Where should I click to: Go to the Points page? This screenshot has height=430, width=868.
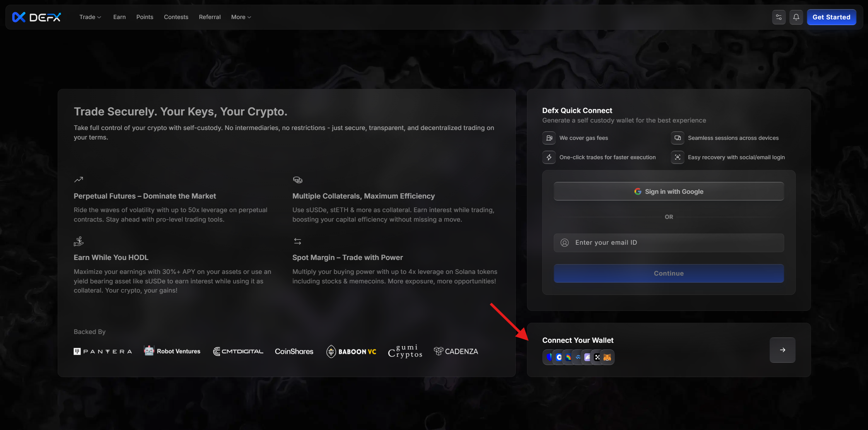point(145,17)
